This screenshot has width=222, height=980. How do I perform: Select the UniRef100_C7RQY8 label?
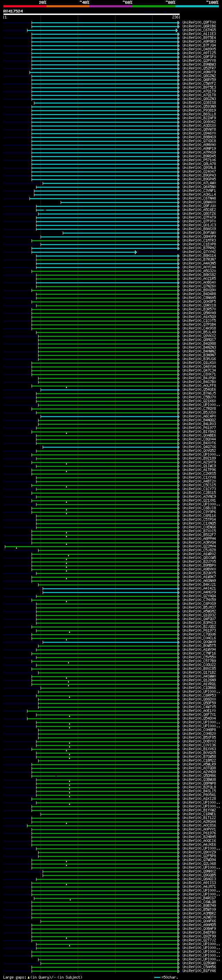(x=199, y=408)
